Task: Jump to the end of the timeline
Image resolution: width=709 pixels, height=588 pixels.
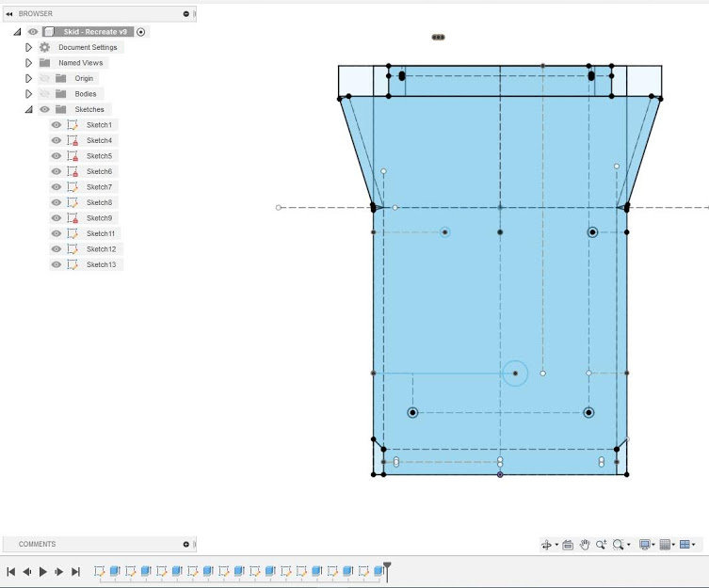Action: tap(75, 572)
